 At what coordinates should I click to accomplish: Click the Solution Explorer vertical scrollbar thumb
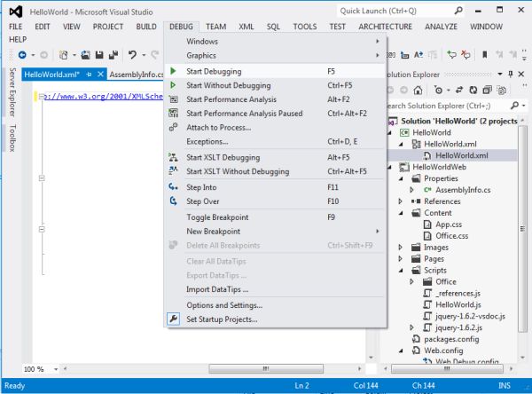click(x=522, y=229)
